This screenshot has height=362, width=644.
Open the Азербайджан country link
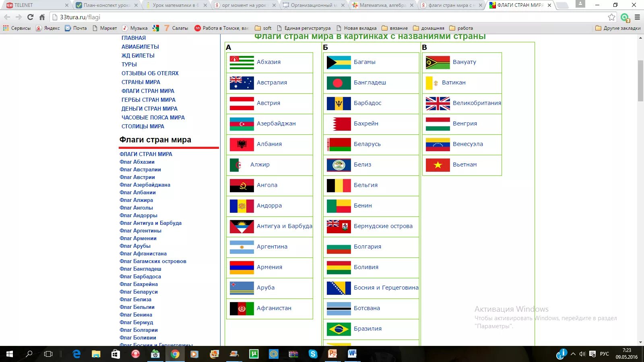(276, 123)
